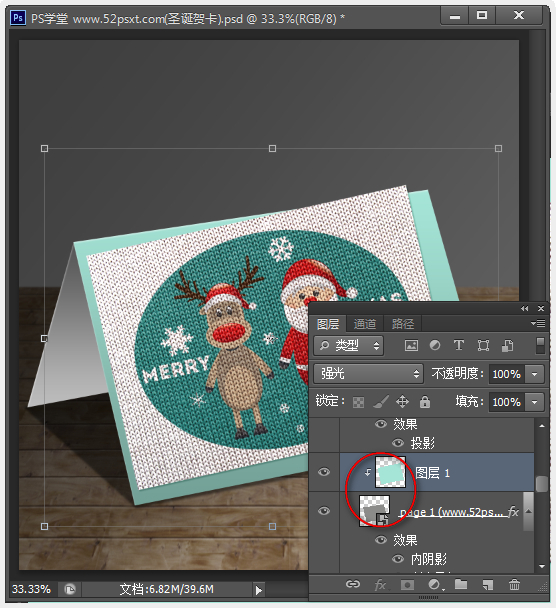
Task: Open the 强光 blend mode dropdown
Action: pyautogui.click(x=368, y=374)
